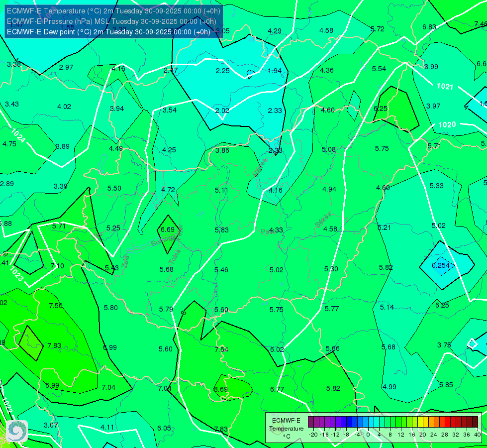
Task: Click the 7.10 temperature value
Action: coord(57,266)
